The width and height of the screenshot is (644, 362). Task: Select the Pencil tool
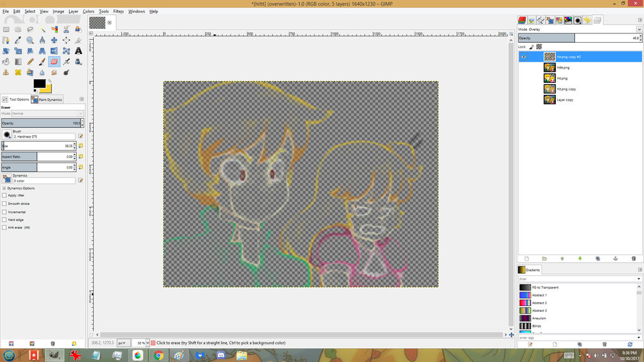[x=30, y=62]
